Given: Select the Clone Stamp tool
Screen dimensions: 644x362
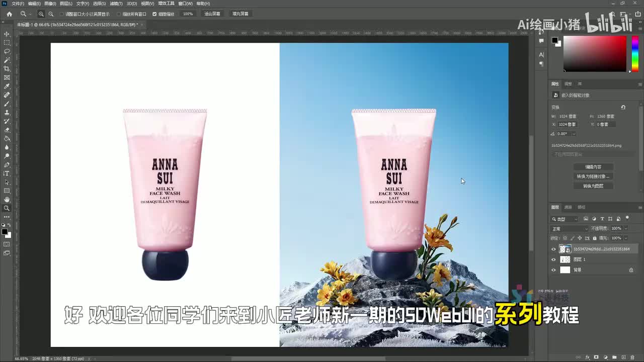Looking at the screenshot, I should coord(7,112).
